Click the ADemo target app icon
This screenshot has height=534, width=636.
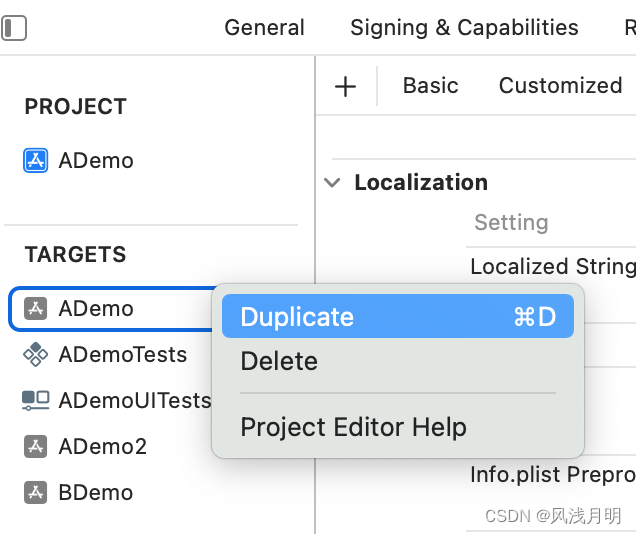[36, 308]
